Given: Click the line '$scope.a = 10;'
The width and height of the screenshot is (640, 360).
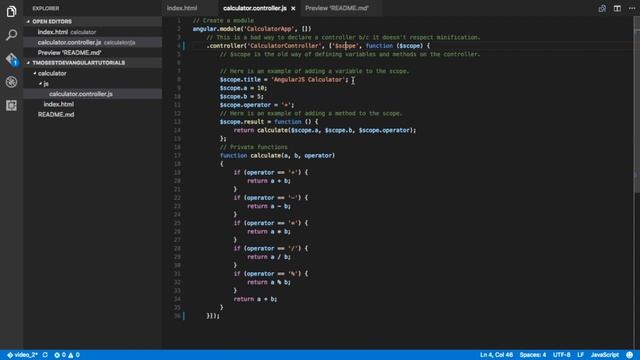Looking at the screenshot, I should click(243, 88).
